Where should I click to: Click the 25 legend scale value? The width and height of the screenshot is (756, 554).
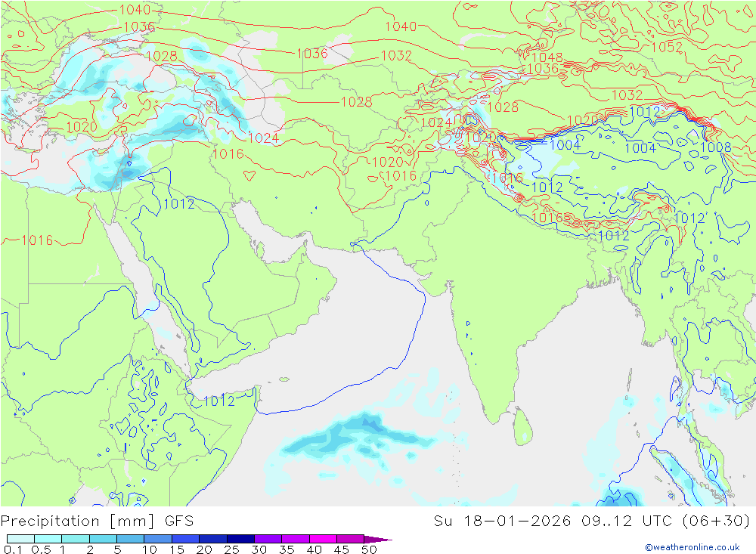(x=232, y=549)
